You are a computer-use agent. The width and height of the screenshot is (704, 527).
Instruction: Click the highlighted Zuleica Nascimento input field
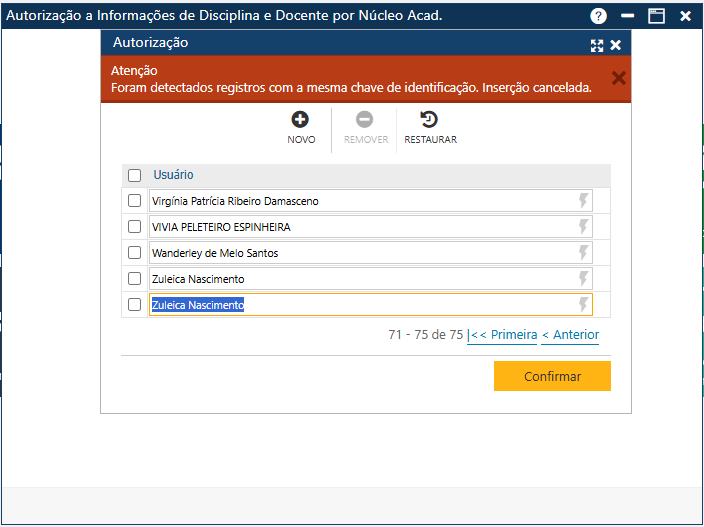tap(360, 305)
